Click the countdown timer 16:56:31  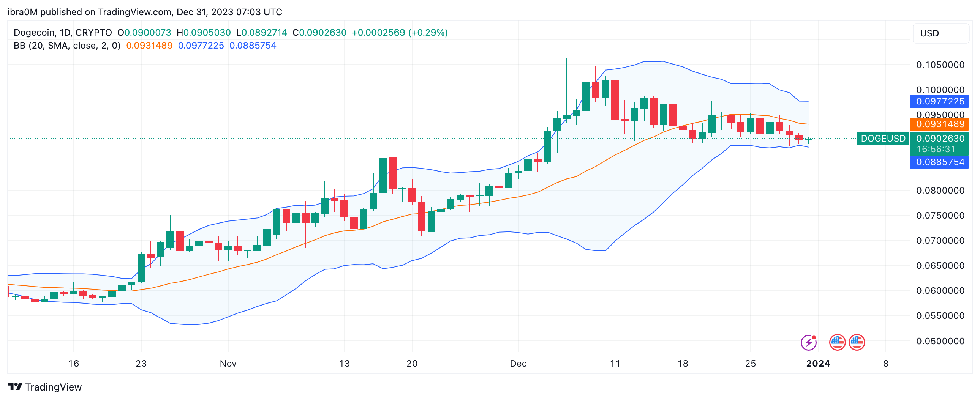936,150
